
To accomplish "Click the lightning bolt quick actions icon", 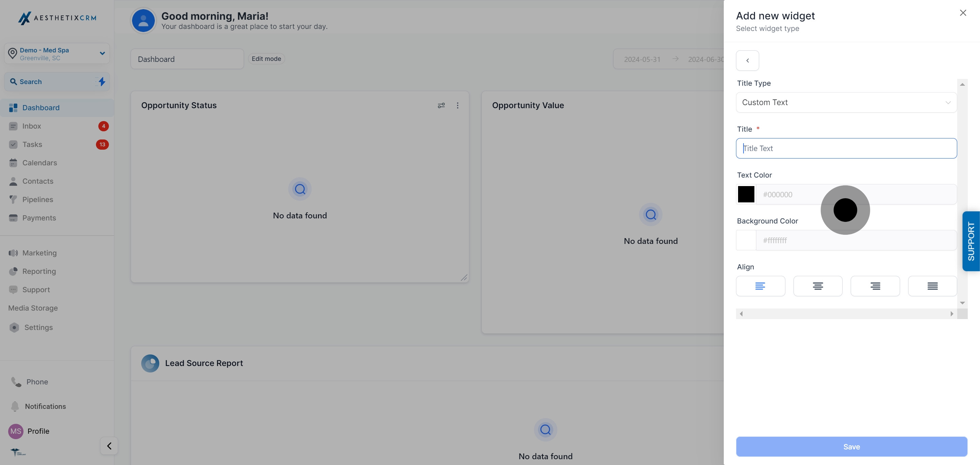I will [102, 81].
